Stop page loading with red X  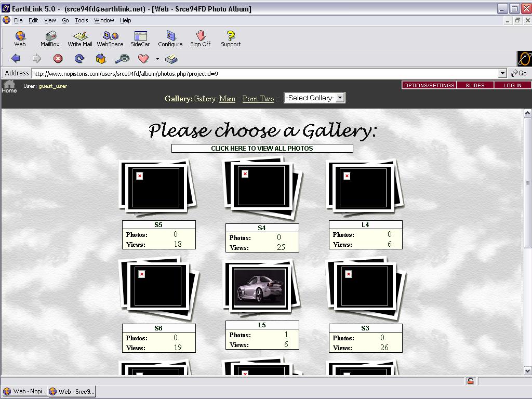58,59
